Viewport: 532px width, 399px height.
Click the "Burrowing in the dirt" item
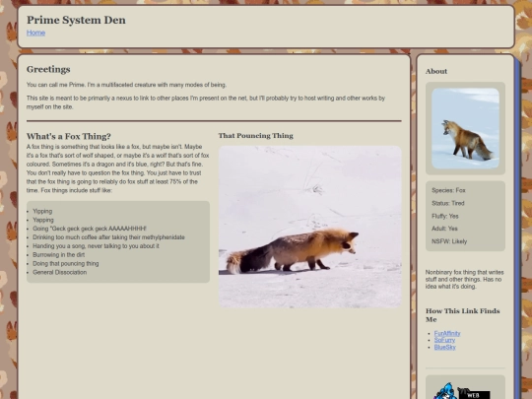click(x=59, y=255)
